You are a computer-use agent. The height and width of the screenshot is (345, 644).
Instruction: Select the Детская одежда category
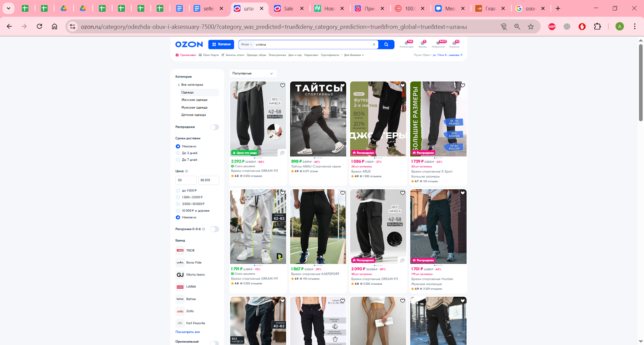(194, 115)
